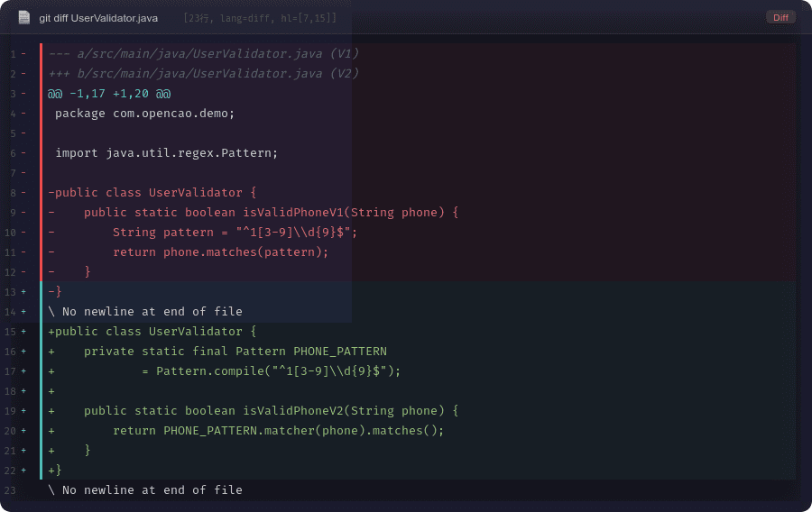The height and width of the screenshot is (512, 812).
Task: Click line number 1 in the gutter
Action: click(14, 54)
